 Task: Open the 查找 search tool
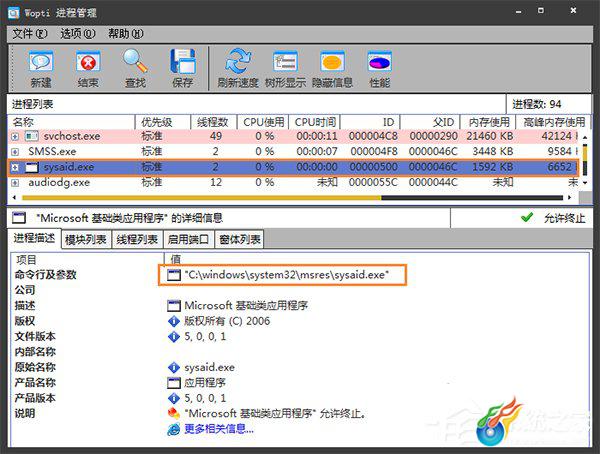(135, 61)
